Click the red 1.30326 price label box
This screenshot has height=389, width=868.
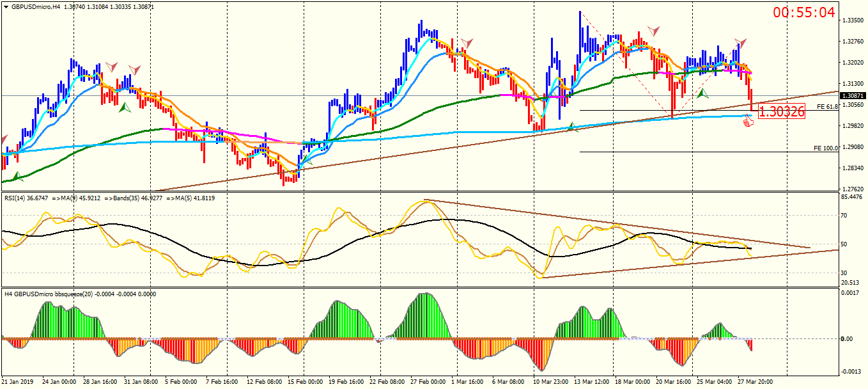point(781,111)
